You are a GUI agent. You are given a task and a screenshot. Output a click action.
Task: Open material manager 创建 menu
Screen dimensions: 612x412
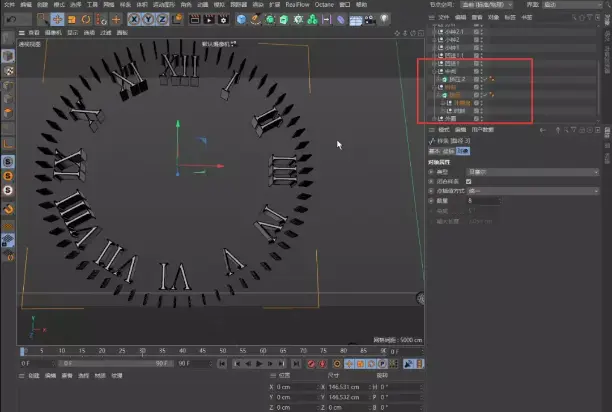pyautogui.click(x=34, y=376)
